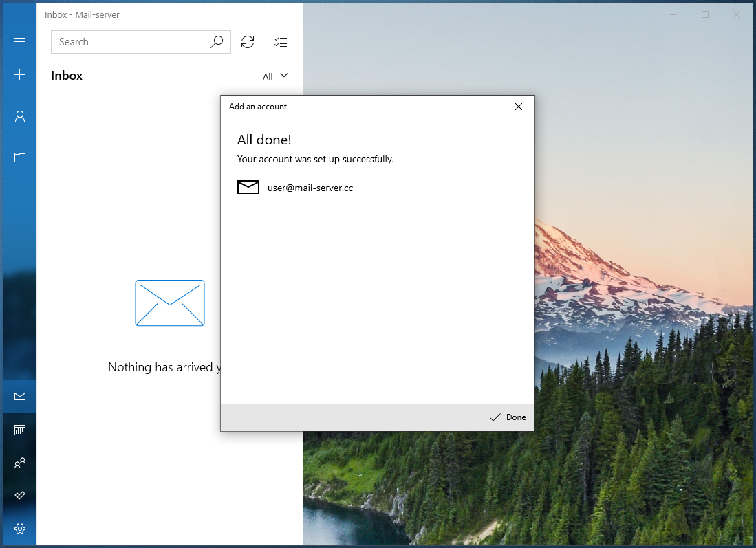Show all folders in sidebar
Viewport: 756px width, 548px height.
pyautogui.click(x=20, y=157)
